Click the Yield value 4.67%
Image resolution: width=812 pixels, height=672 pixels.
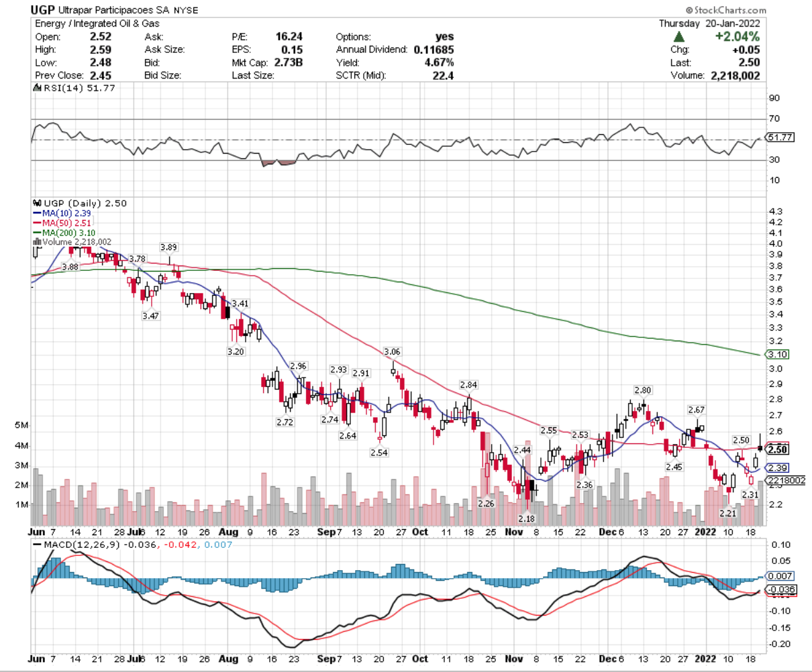439,62
